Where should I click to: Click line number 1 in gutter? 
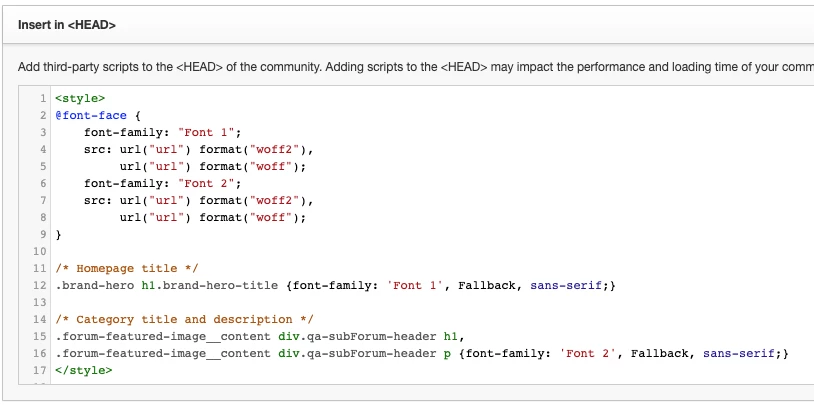tap(43, 98)
